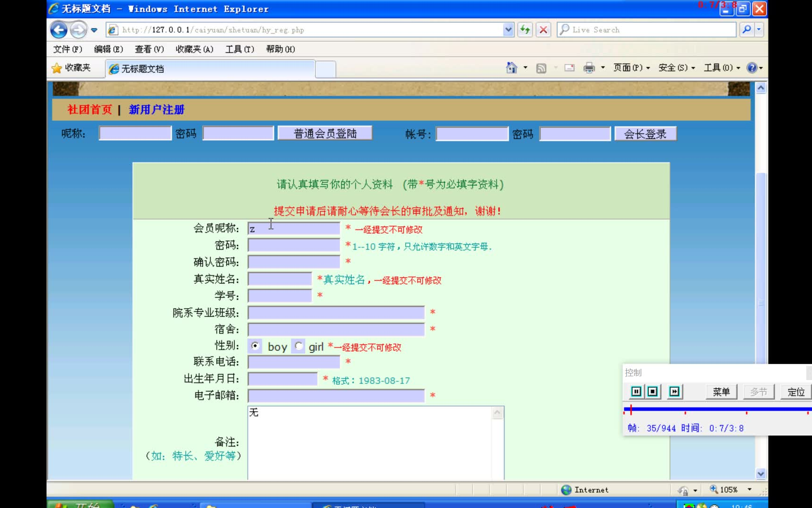
Task: Expand the zoom level dropdown arrow
Action: pyautogui.click(x=750, y=490)
